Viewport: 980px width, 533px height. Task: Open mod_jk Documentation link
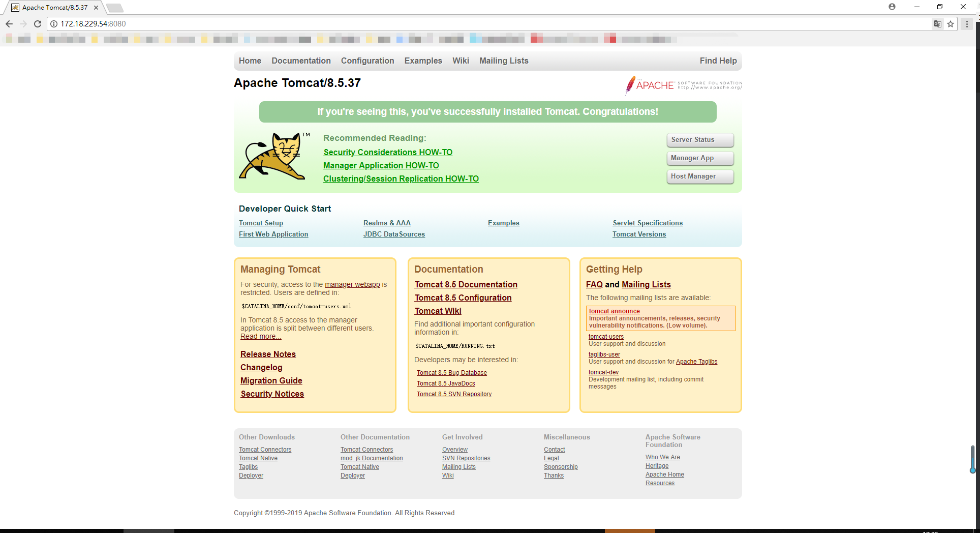click(372, 458)
